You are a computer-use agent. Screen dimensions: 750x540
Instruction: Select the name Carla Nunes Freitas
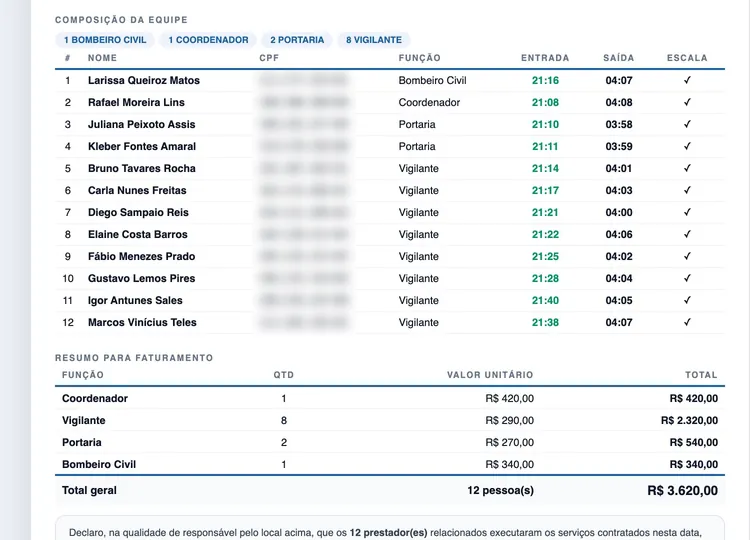pyautogui.click(x=137, y=190)
